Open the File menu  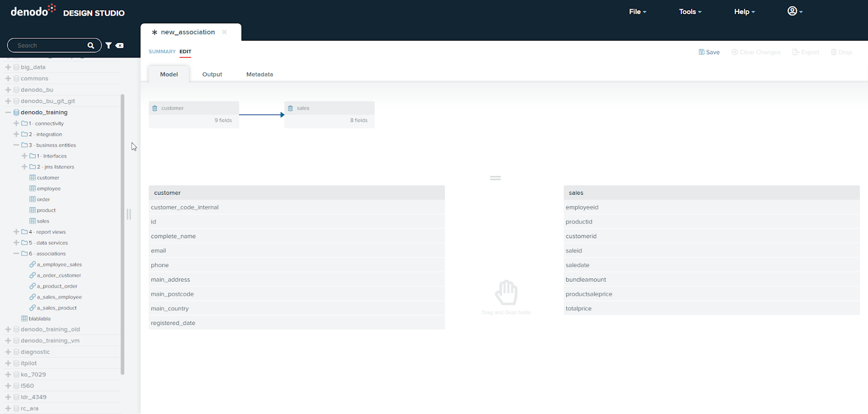(637, 11)
